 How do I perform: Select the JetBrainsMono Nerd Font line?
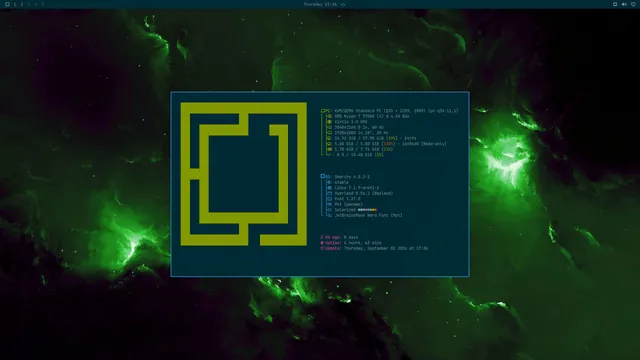[x=368, y=215]
